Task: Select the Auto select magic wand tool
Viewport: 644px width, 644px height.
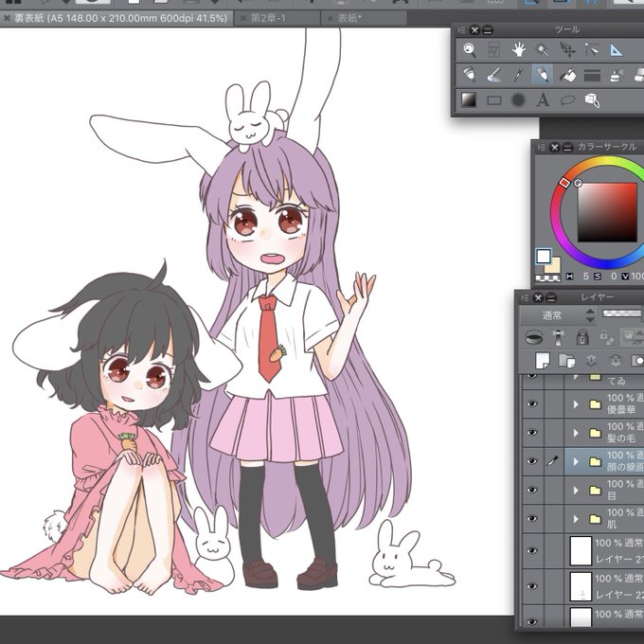Action: 543,50
